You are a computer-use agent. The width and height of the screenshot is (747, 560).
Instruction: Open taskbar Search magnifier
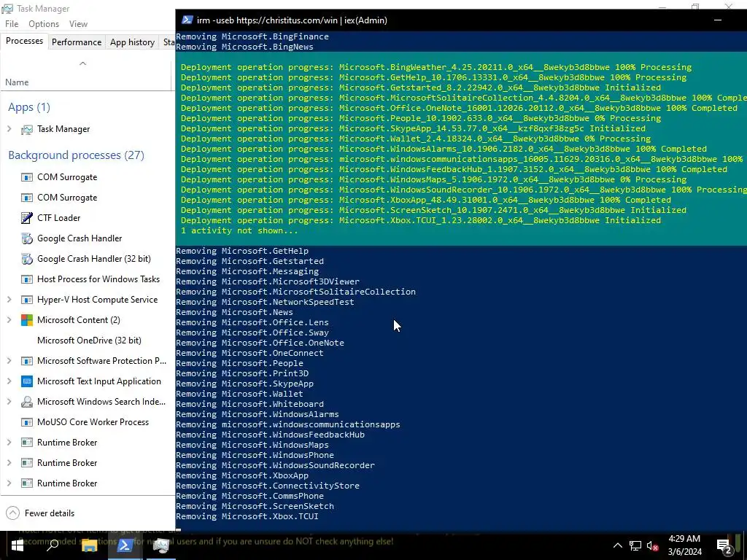(x=53, y=545)
